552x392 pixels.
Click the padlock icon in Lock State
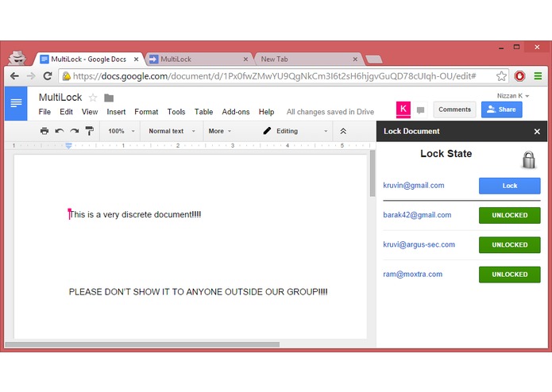pos(529,160)
